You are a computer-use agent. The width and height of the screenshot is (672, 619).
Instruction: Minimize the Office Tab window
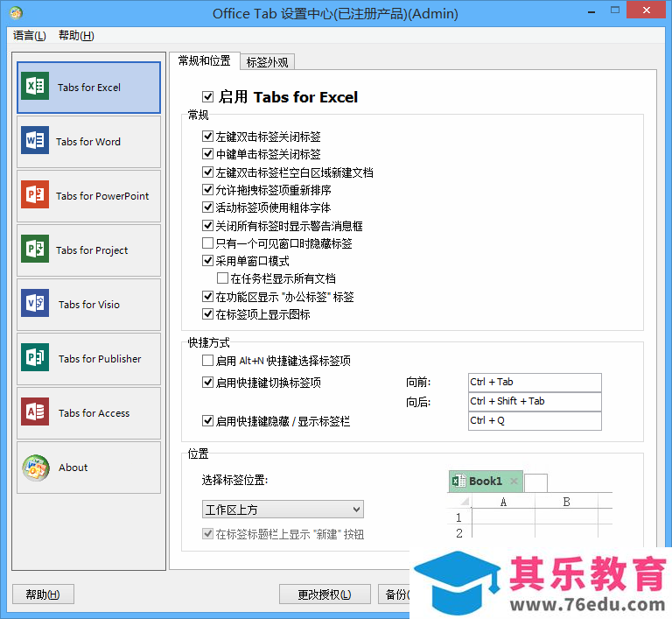pos(591,11)
